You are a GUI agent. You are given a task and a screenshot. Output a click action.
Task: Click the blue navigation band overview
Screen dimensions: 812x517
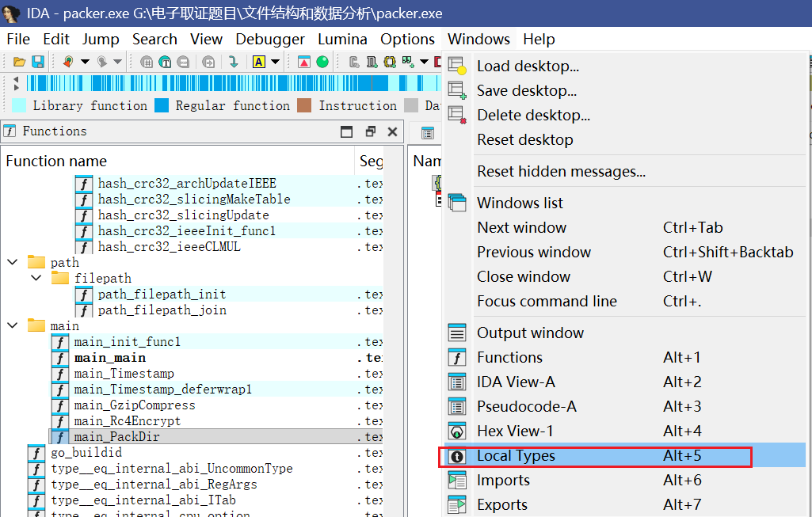pos(230,84)
